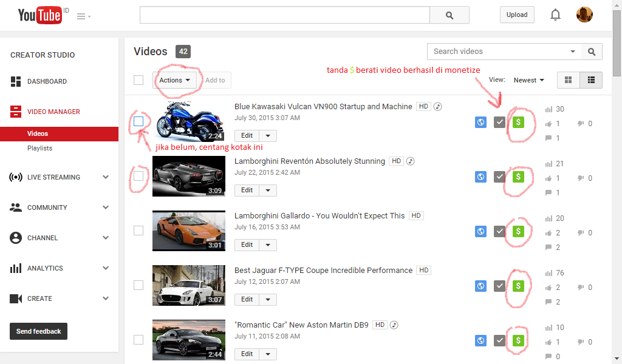This screenshot has height=364, width=622.
Task: Click the green monetize dollar icon for Blue Kawasaki
Action: pyautogui.click(x=518, y=123)
